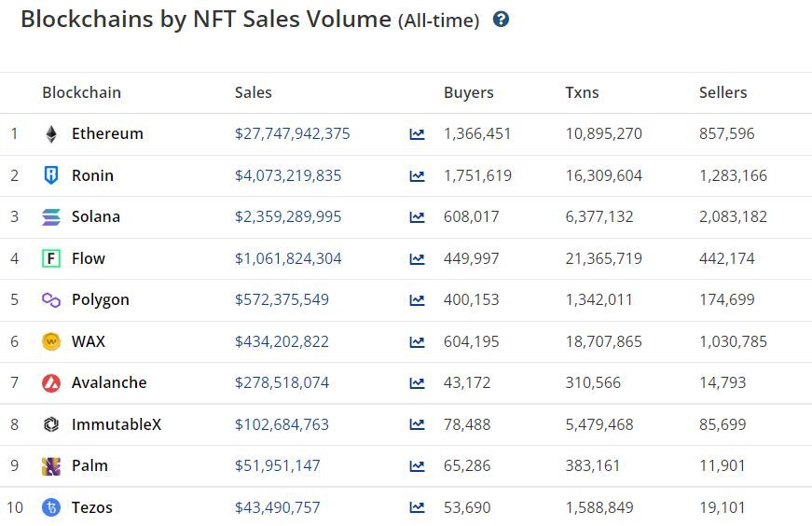Click the help question mark icon
Screen dimensions: 812x526
tap(501, 20)
